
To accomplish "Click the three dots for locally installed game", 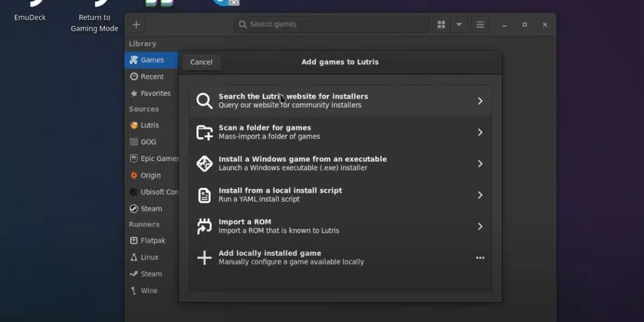I will 480,258.
